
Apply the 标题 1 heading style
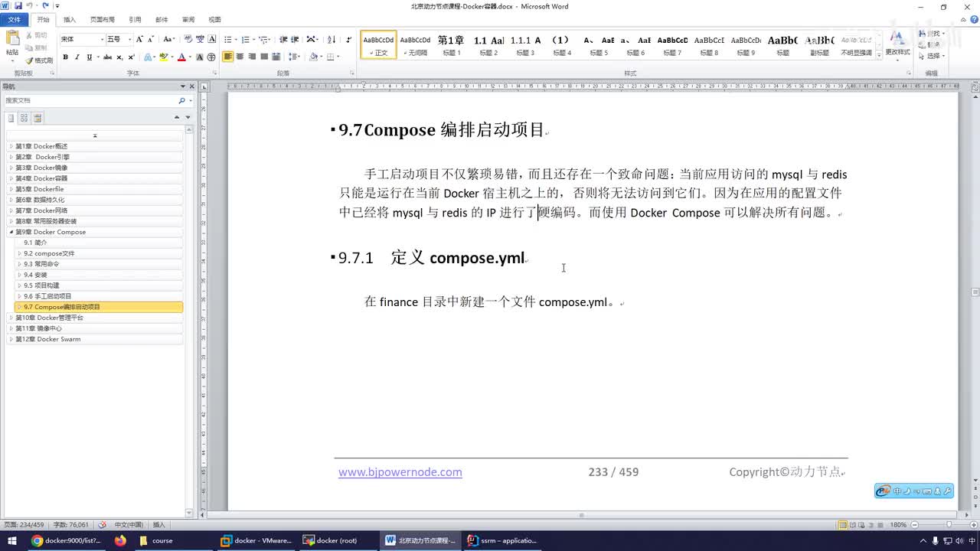pos(451,45)
